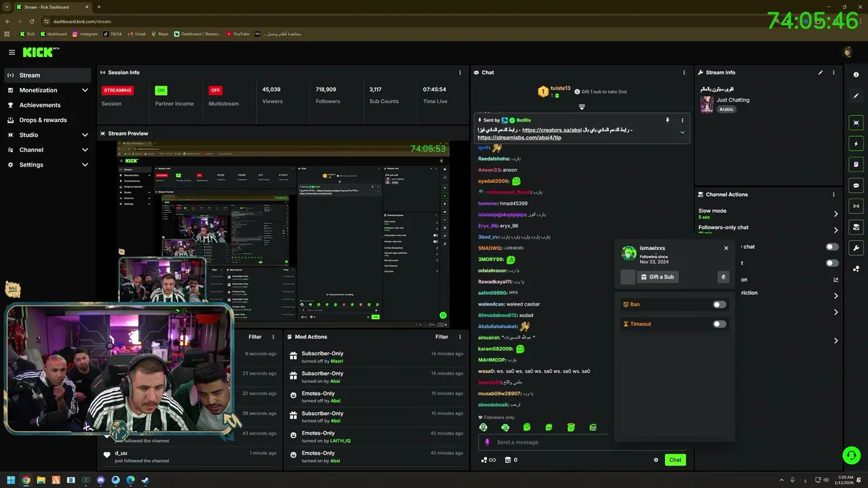This screenshot has height=488, width=868.
Task: Open Achievements in sidebar
Action: coord(47,105)
